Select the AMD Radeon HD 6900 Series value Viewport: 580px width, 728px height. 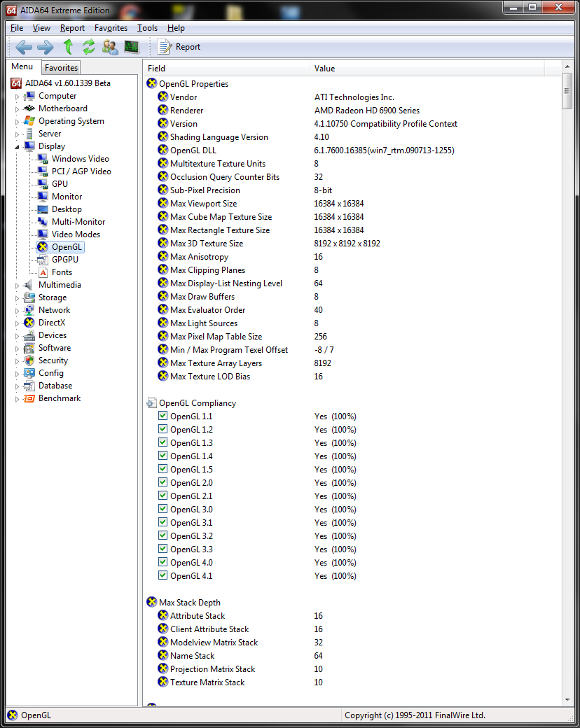pyautogui.click(x=366, y=111)
